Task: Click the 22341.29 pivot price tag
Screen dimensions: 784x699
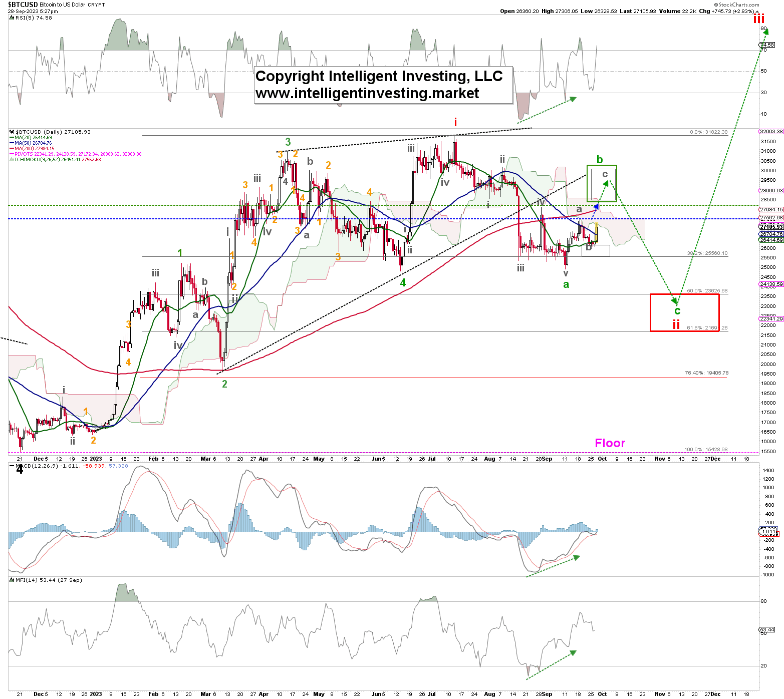Action: tap(771, 319)
